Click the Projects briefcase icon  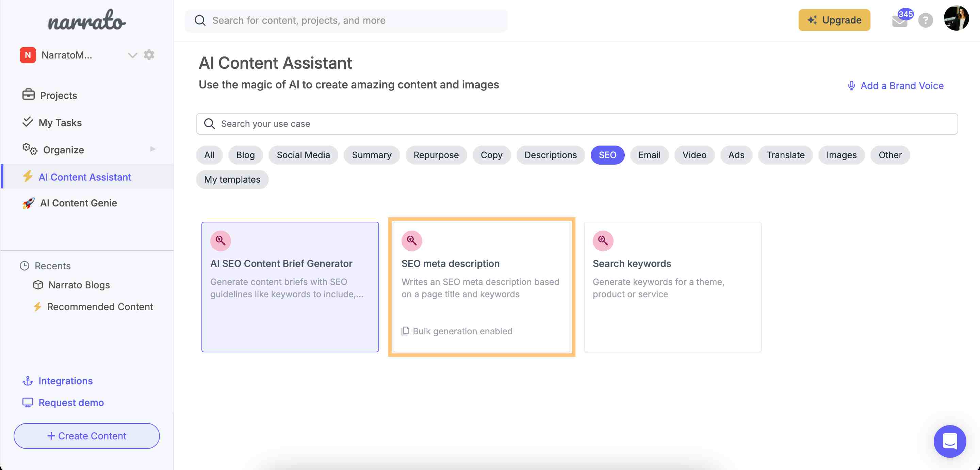click(x=28, y=94)
